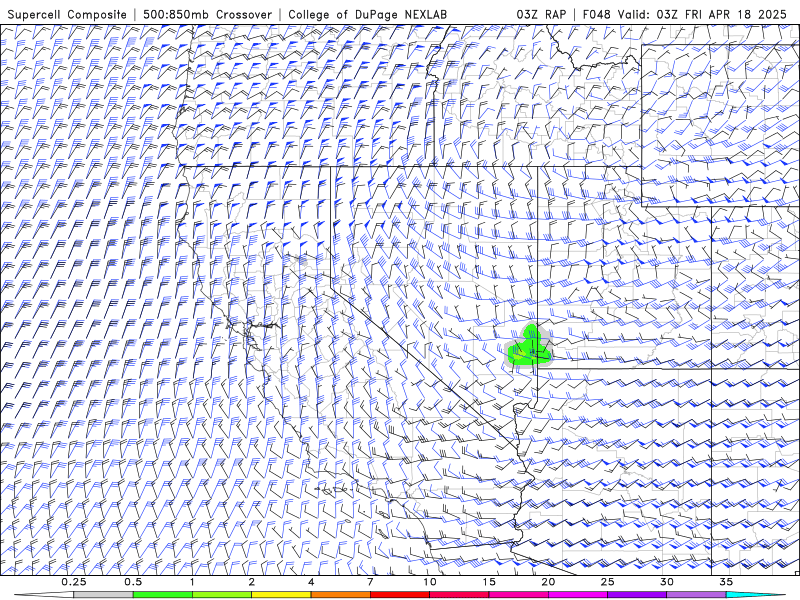Click the red color scale segment
The height and width of the screenshot is (600, 800).
click(399, 595)
